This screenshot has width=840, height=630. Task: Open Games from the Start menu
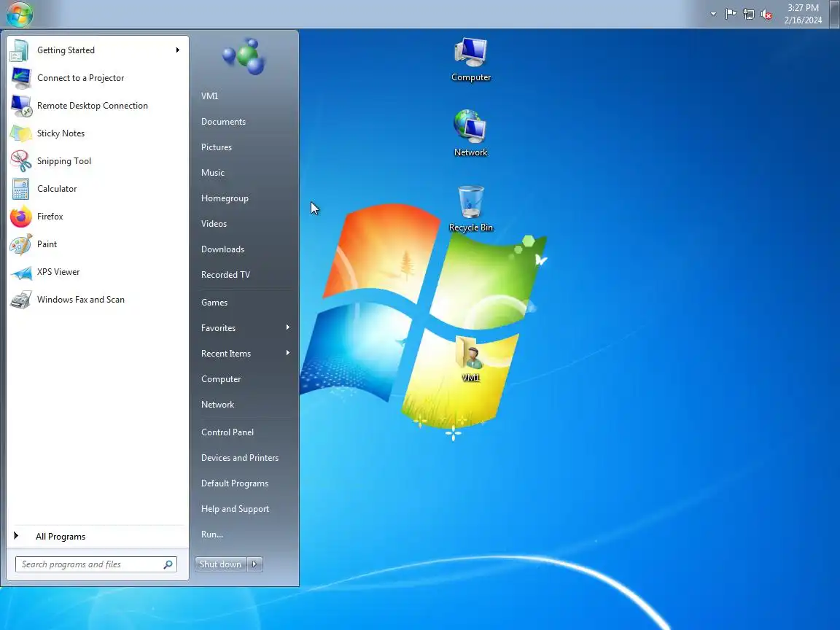click(x=214, y=303)
